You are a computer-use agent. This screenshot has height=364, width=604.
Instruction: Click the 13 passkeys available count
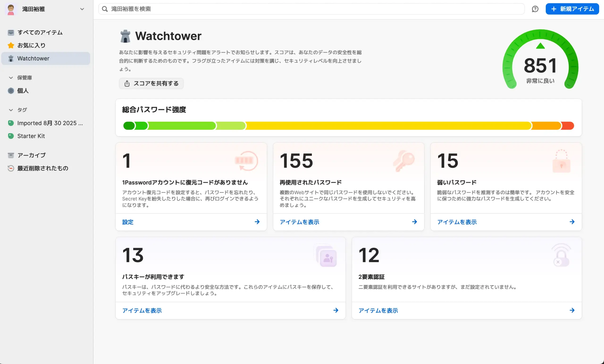coord(133,255)
